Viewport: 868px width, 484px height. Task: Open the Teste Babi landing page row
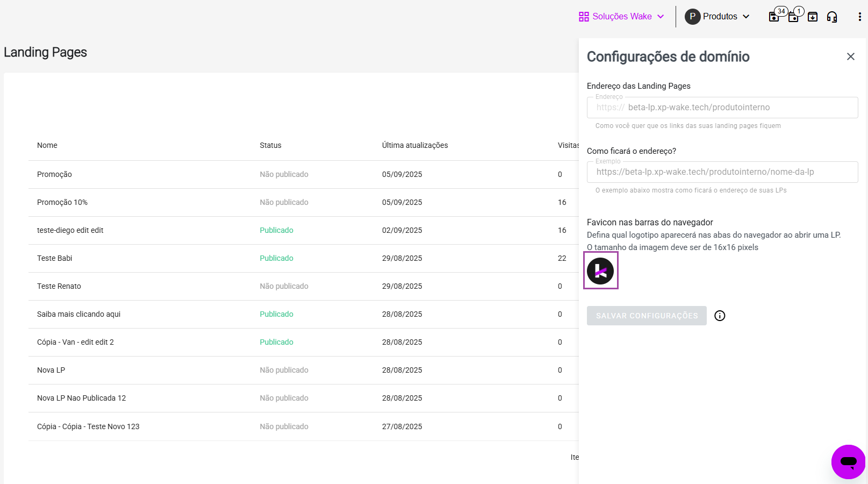[x=55, y=258]
